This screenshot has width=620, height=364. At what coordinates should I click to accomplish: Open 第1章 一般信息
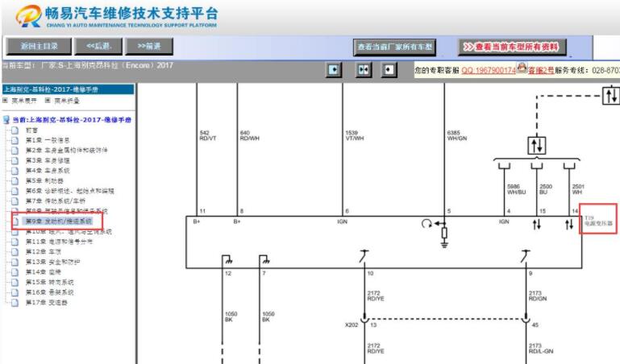48,140
